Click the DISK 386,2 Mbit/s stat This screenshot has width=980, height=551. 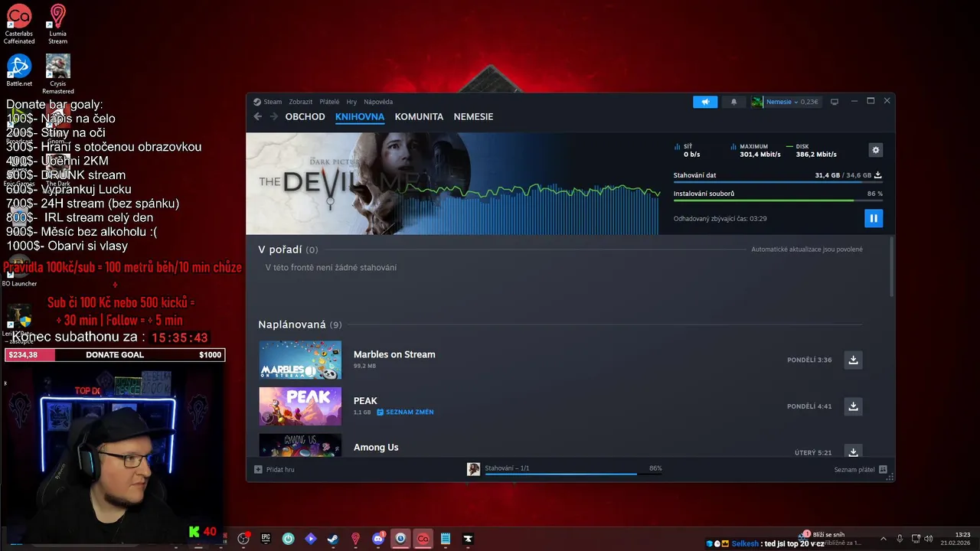(x=812, y=150)
